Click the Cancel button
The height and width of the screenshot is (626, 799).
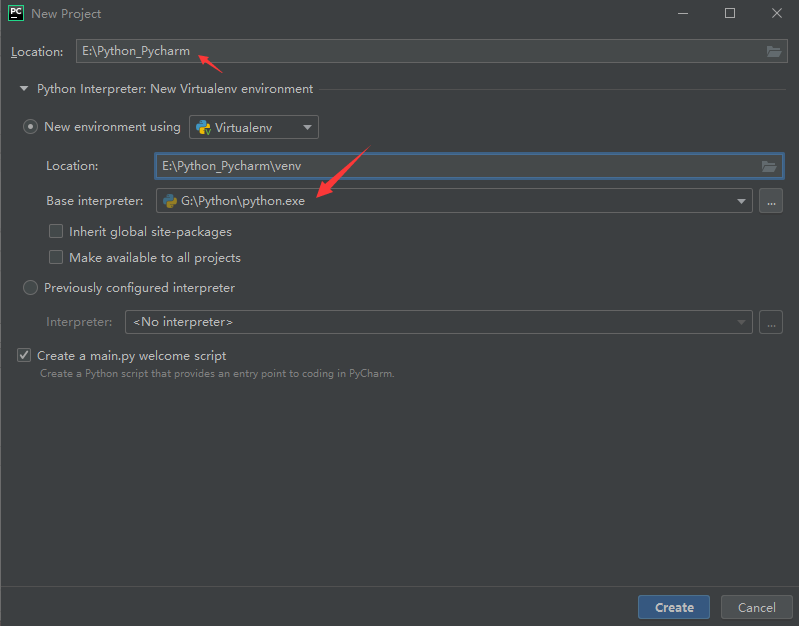point(757,607)
